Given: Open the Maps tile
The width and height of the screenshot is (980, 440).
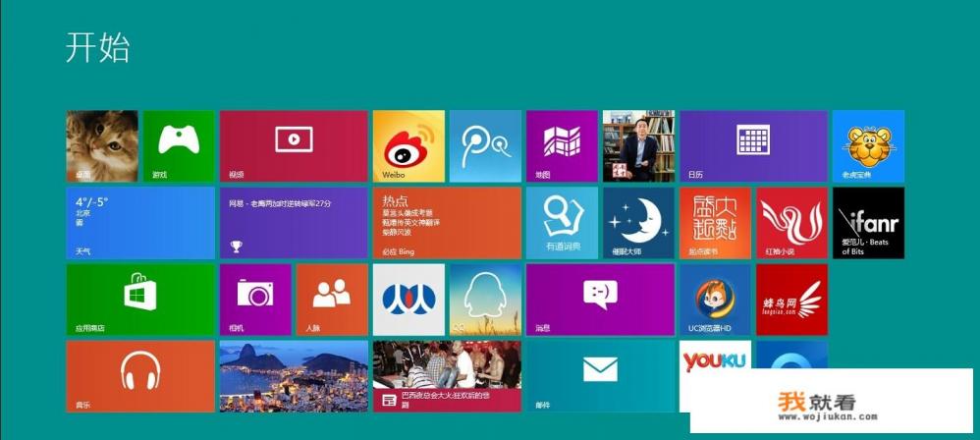Looking at the screenshot, I should click(x=562, y=146).
